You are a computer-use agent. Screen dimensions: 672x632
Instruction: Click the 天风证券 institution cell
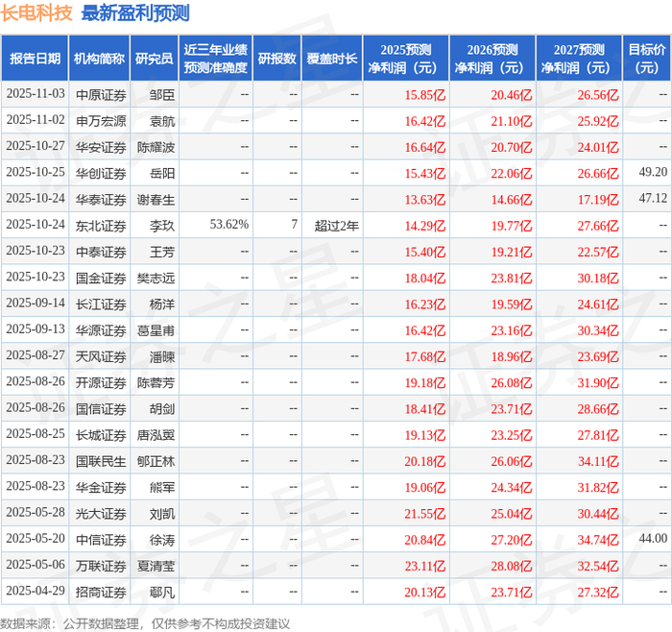coord(101,356)
